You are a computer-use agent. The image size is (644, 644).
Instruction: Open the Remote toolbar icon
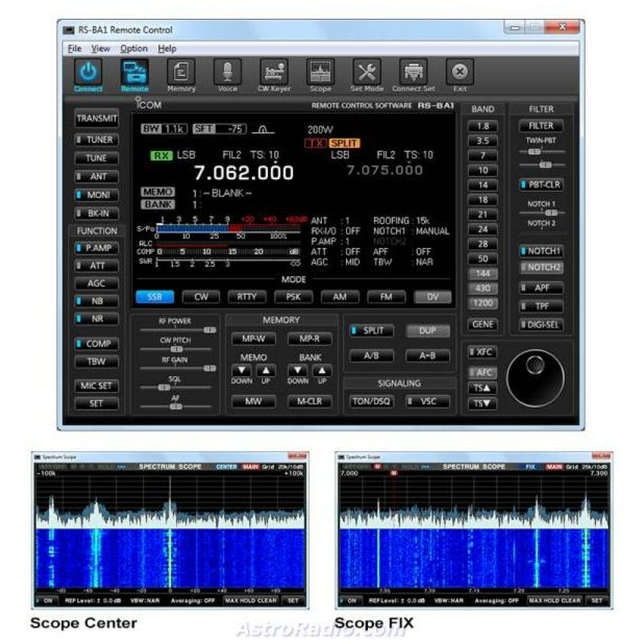[x=135, y=72]
